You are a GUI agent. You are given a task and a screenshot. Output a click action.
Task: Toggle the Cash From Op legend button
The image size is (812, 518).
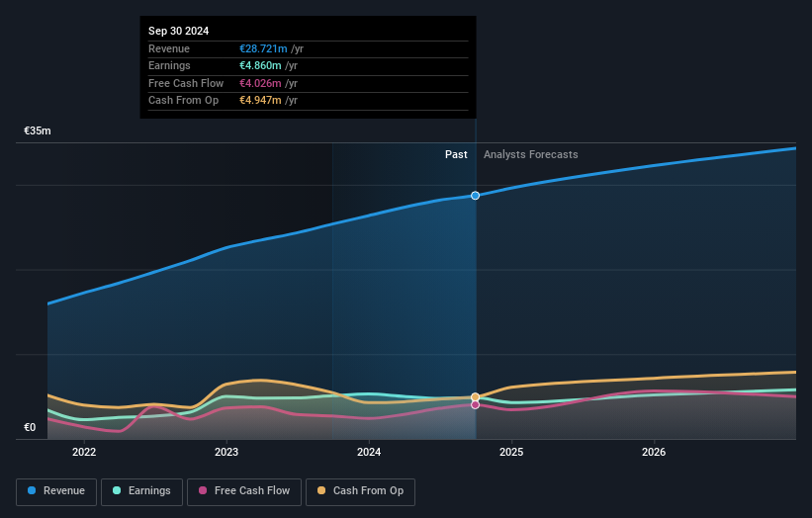(x=360, y=491)
